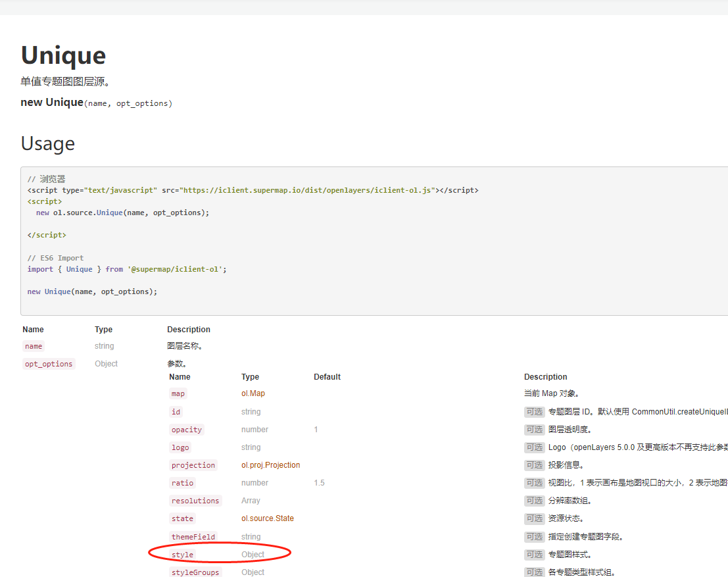Click "Object" type in the style row
Image resolution: width=728 pixels, height=577 pixels.
253,555
